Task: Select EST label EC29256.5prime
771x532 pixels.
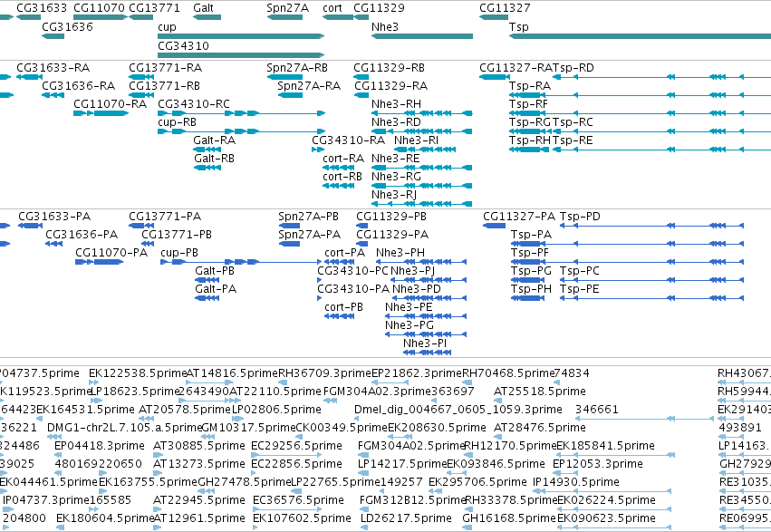Action: tap(297, 447)
